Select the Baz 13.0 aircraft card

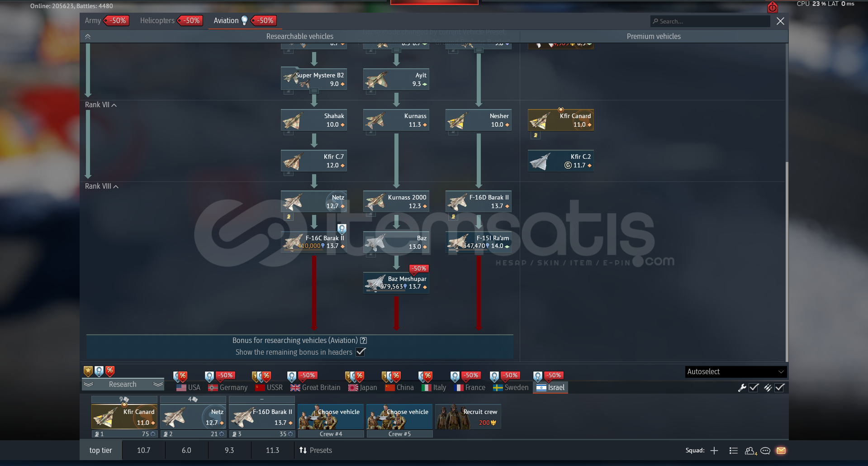396,242
